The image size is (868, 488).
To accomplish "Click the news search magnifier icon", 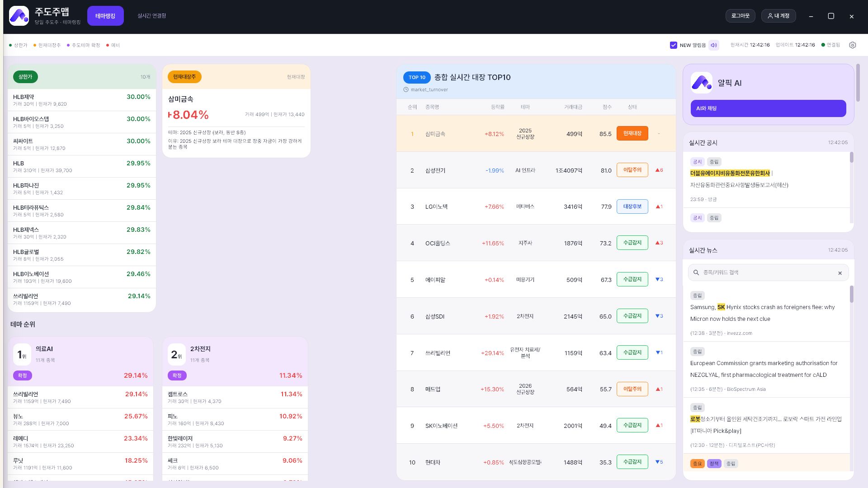I will pos(696,272).
